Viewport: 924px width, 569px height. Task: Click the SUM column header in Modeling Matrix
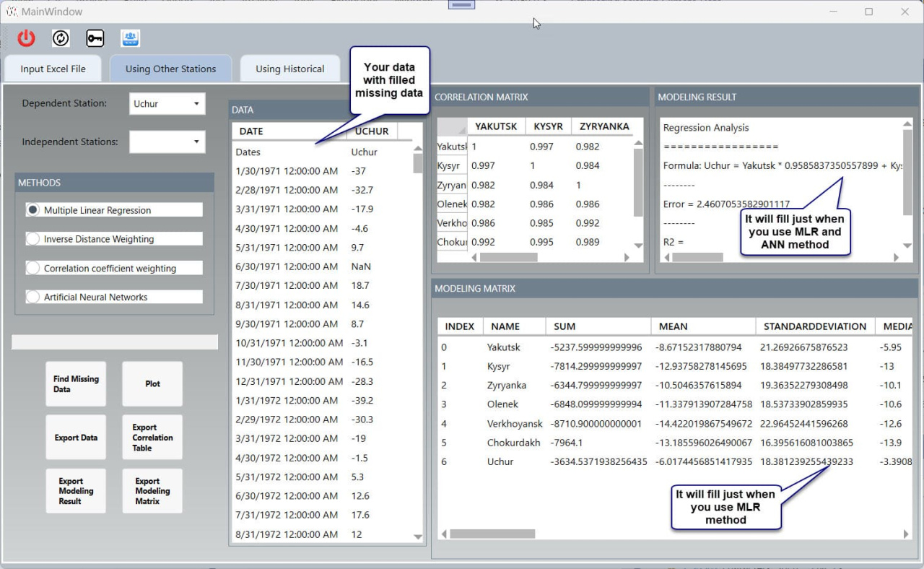tap(598, 326)
